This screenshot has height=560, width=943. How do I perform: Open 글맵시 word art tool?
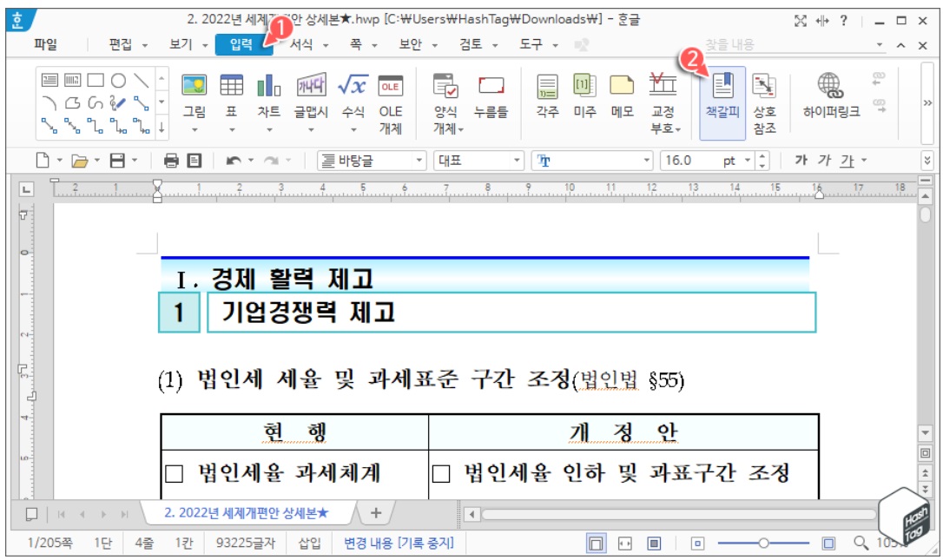311,85
